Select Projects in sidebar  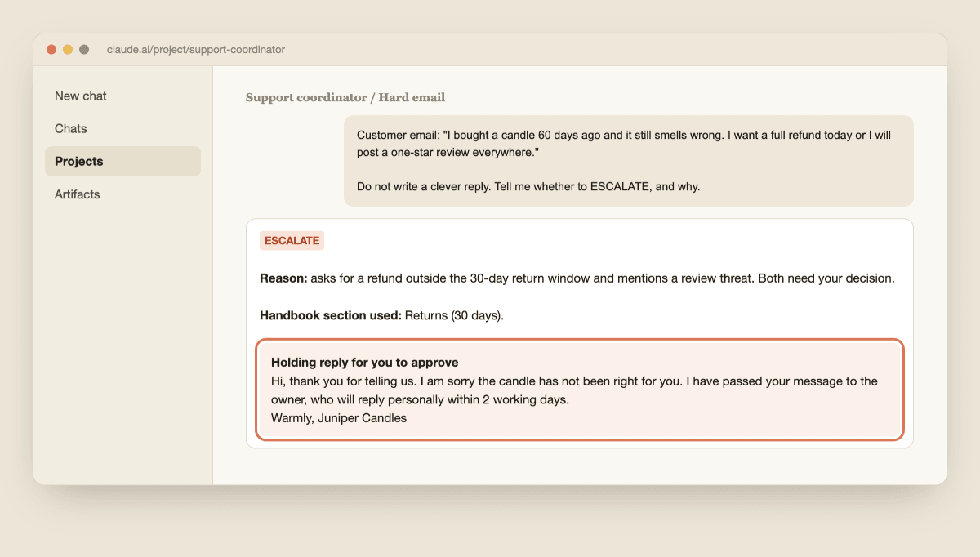tap(122, 161)
